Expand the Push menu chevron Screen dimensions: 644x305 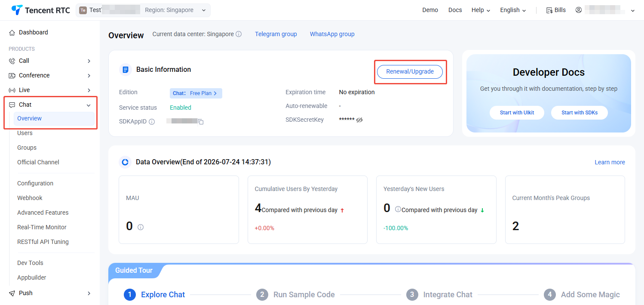tap(89, 293)
